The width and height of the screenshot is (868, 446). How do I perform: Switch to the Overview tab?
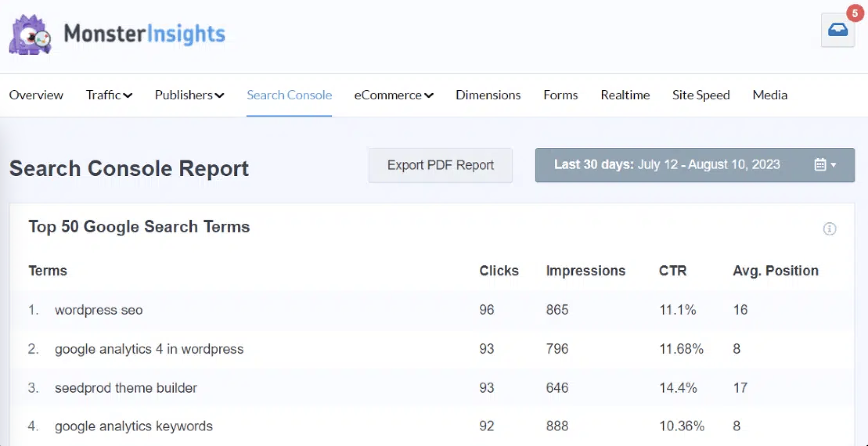(36, 95)
